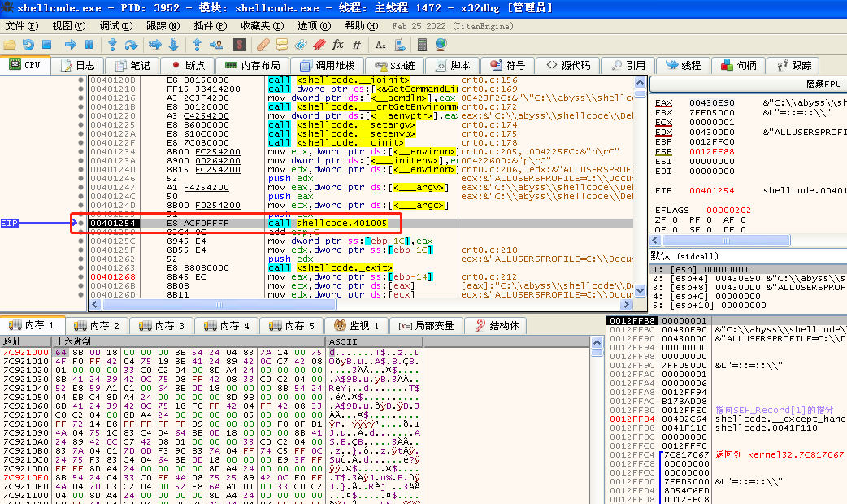Select the call shellcode.401005 instruction line
The width and height of the screenshot is (847, 504).
[341, 223]
